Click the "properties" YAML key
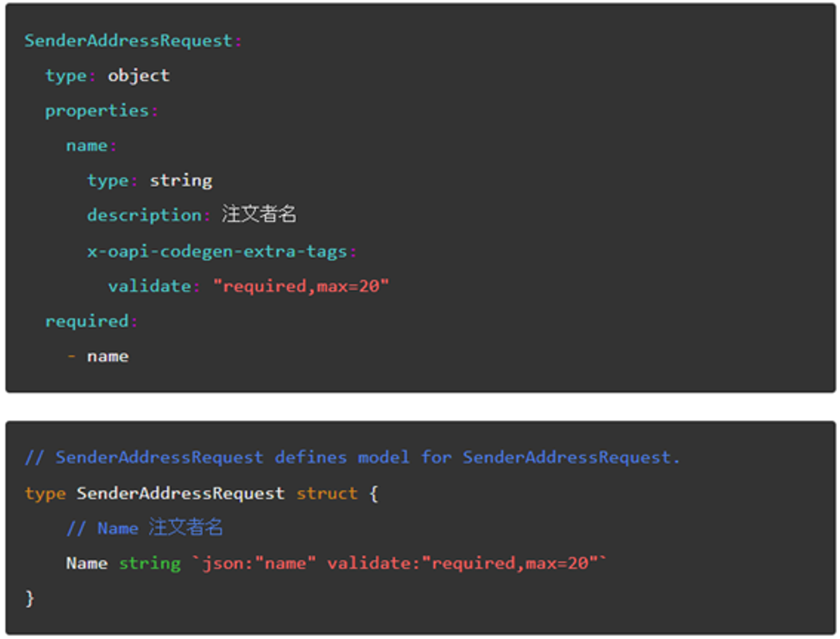 [x=97, y=111]
